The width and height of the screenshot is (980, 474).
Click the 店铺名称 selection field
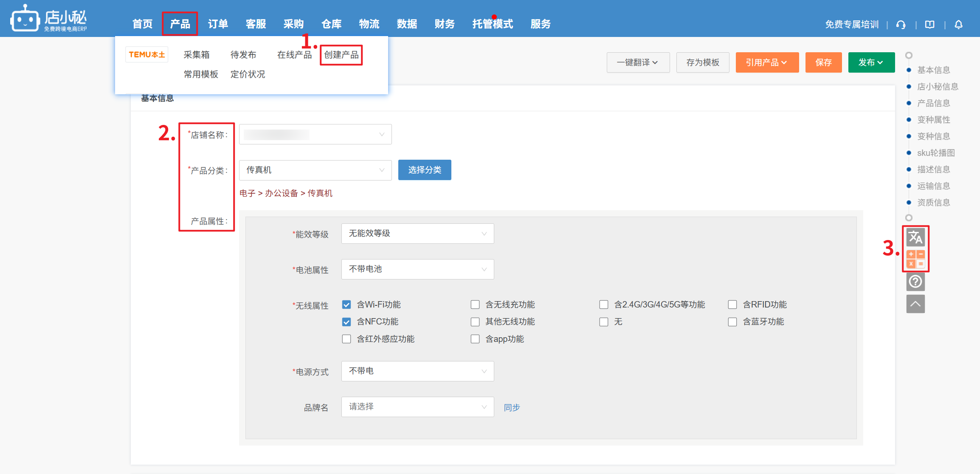coord(315,135)
